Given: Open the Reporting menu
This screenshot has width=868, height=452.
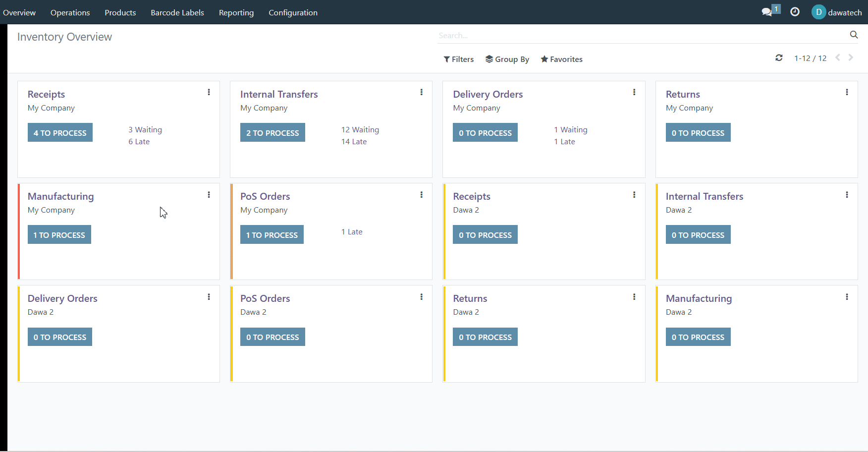Looking at the screenshot, I should (x=236, y=12).
